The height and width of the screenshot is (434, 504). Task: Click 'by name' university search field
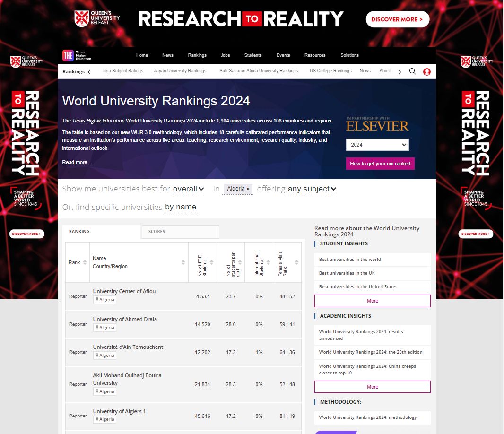(x=181, y=207)
